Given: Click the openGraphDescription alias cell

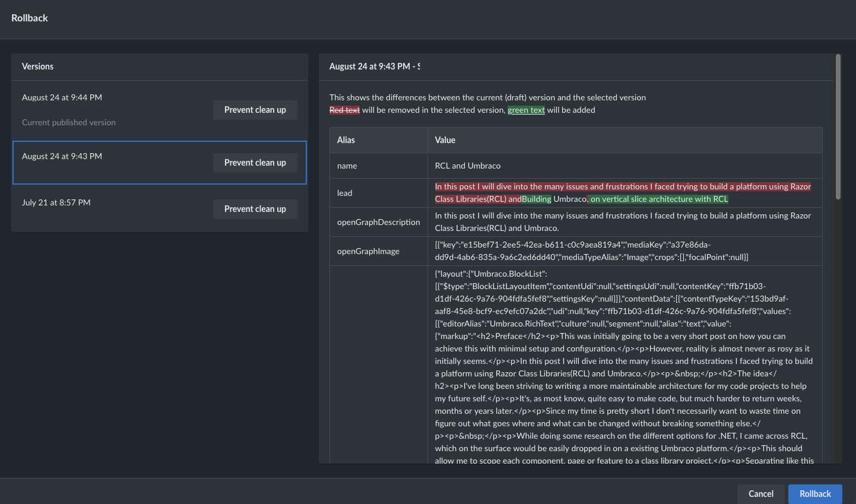Looking at the screenshot, I should pyautogui.click(x=378, y=222).
